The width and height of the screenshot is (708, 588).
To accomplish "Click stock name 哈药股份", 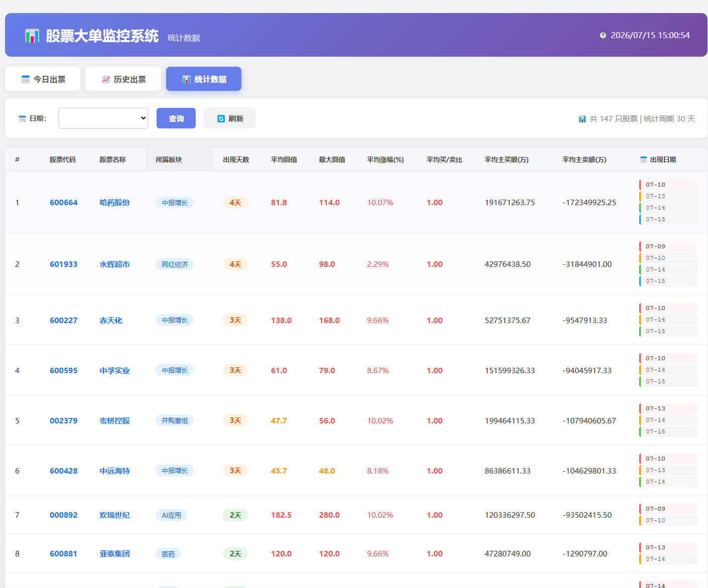I will [114, 203].
